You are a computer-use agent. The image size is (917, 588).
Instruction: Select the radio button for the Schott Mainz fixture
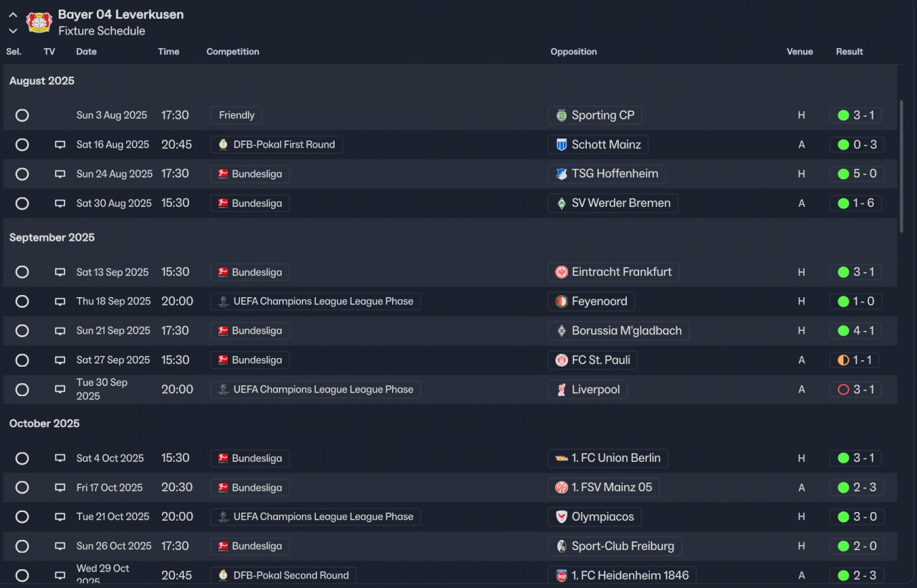(22, 145)
